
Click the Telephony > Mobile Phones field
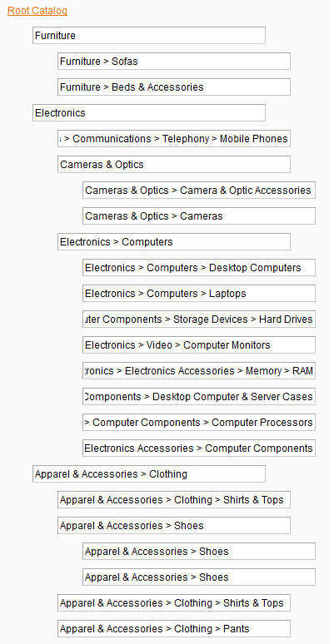[174, 139]
